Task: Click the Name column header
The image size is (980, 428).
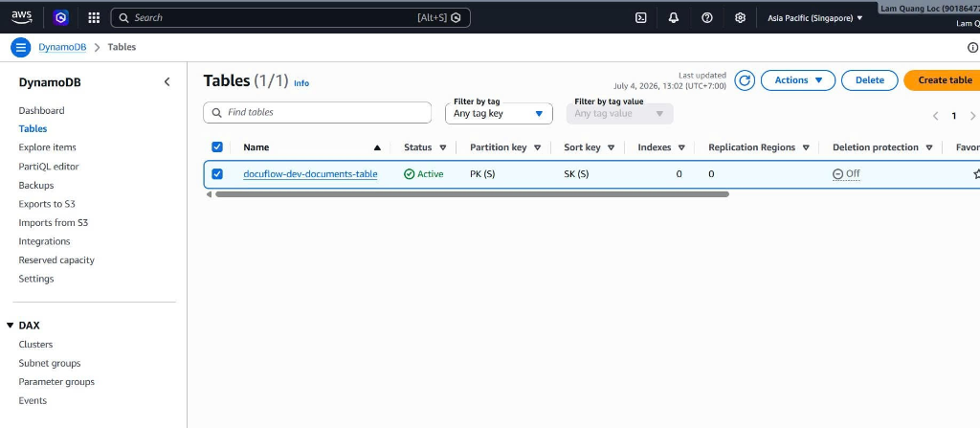Action: click(x=256, y=147)
